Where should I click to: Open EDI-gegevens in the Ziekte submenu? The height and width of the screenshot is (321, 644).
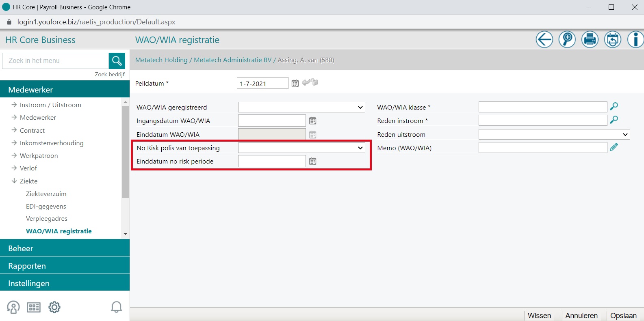[x=46, y=206]
